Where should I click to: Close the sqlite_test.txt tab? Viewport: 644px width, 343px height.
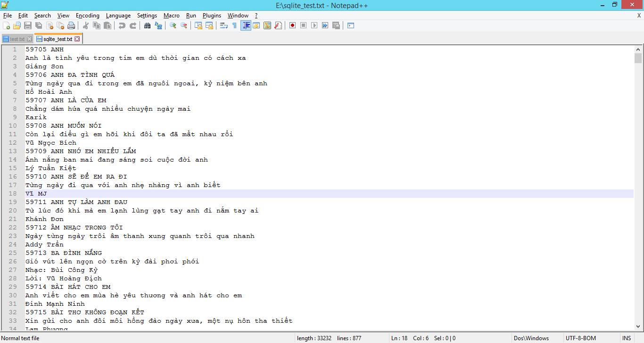point(77,39)
